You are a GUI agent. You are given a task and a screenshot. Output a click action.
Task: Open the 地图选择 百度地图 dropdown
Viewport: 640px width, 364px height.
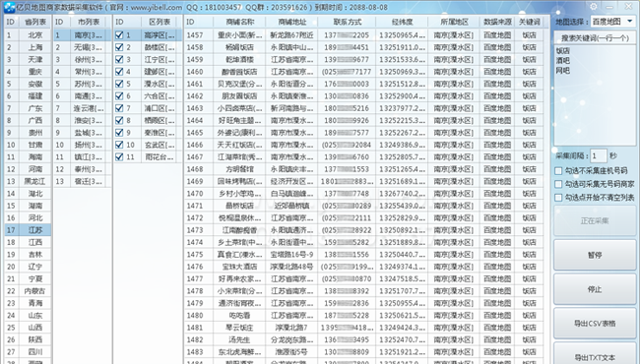click(612, 22)
